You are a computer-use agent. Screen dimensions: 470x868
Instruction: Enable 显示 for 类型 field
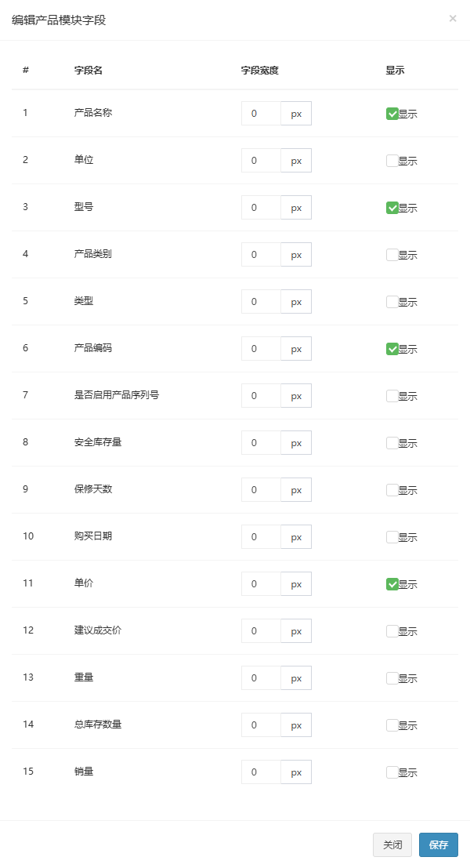tap(392, 302)
